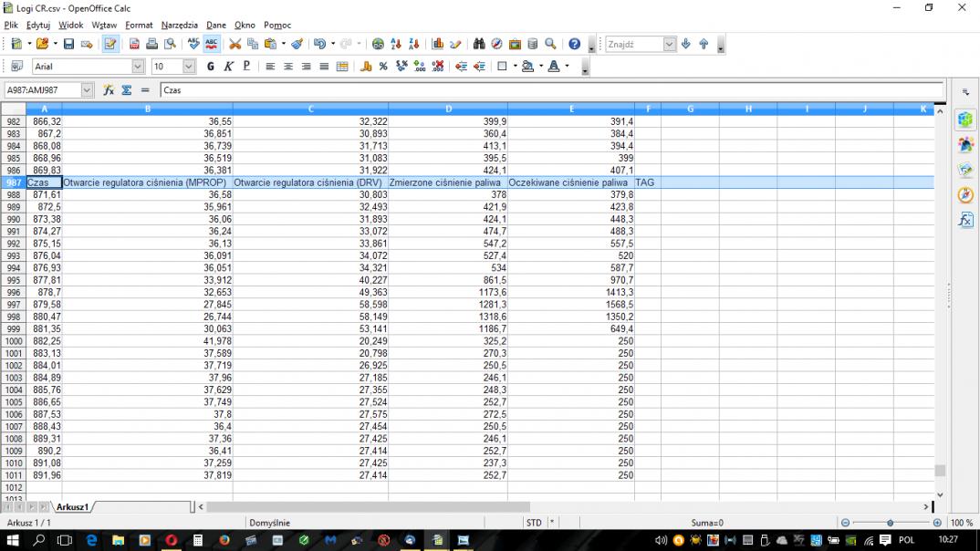Open the Data Sources icon
Viewport: 980px width, 551px height.
pos(533,45)
